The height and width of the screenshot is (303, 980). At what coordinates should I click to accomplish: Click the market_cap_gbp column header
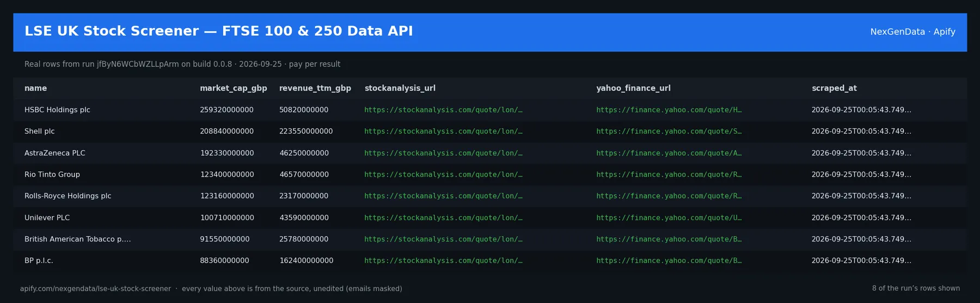234,88
